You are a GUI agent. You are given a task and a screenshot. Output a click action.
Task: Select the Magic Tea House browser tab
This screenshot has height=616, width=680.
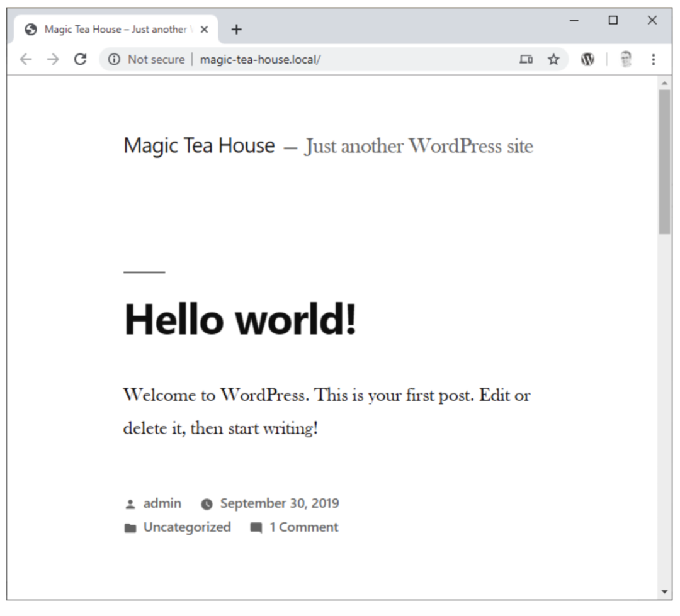pyautogui.click(x=116, y=30)
